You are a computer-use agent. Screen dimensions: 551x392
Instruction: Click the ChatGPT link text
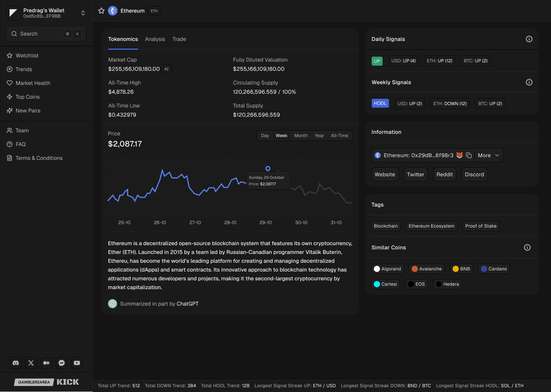tap(187, 304)
